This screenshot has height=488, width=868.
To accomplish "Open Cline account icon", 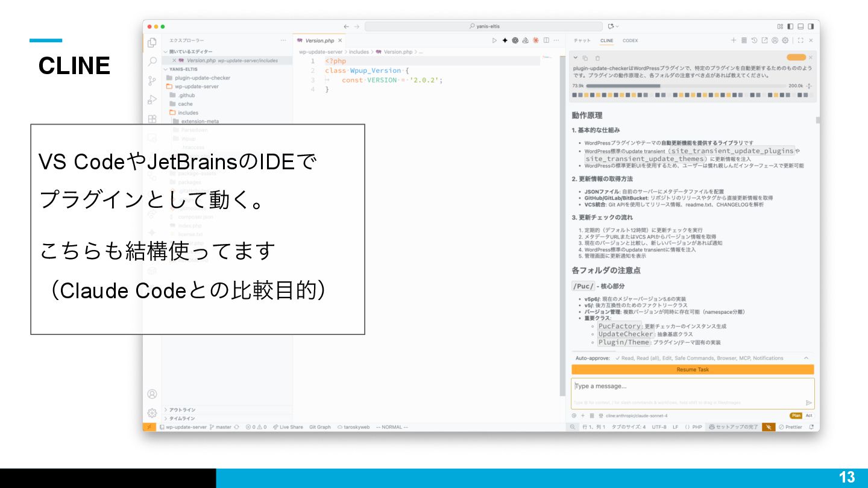I will tap(775, 40).
